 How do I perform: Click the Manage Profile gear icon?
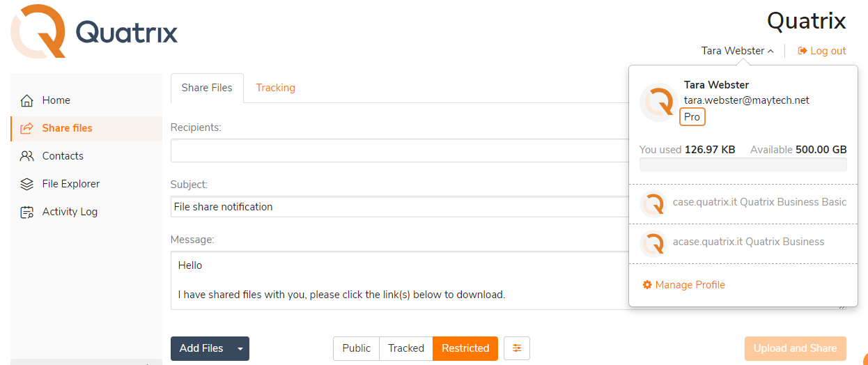[x=647, y=285]
